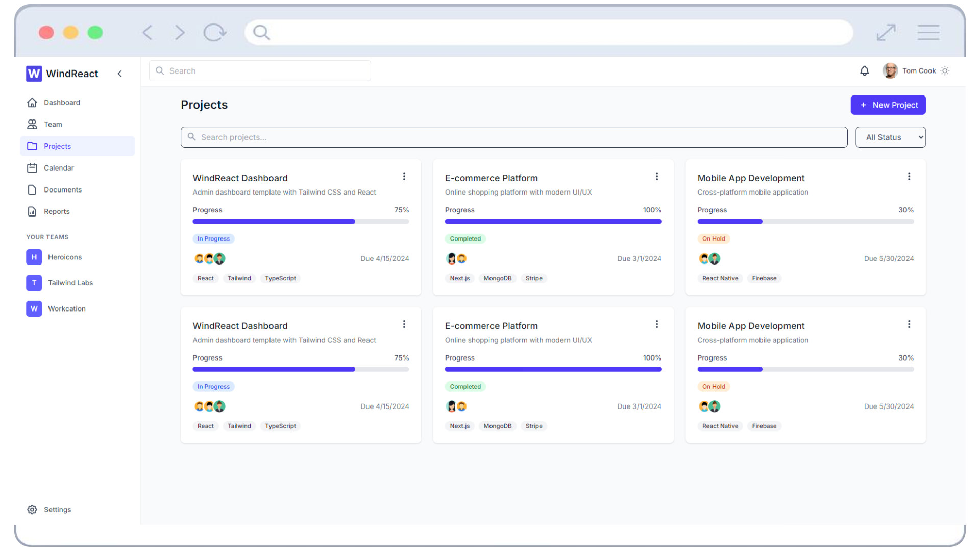Click first E-commerce Platform 100% progress bar
This screenshot has width=980, height=551.
pyautogui.click(x=553, y=222)
